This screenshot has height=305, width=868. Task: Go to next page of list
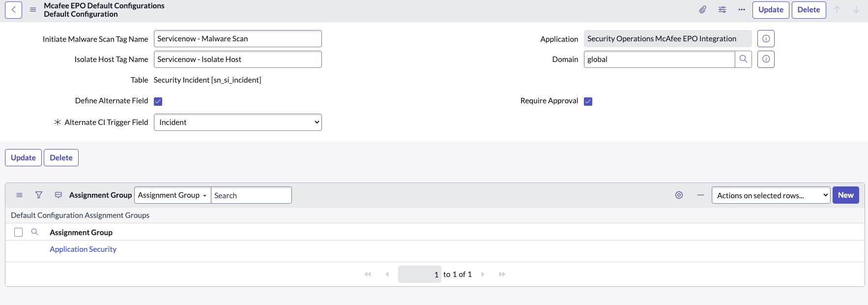coord(483,274)
